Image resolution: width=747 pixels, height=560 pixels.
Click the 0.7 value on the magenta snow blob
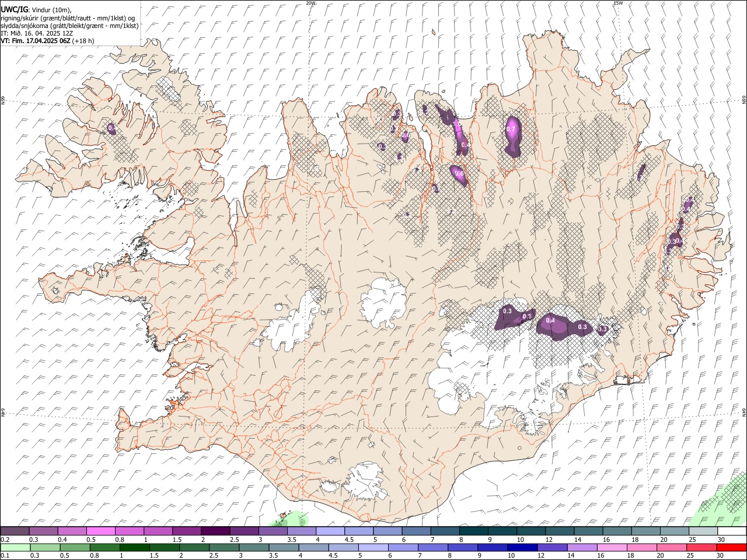(511, 129)
